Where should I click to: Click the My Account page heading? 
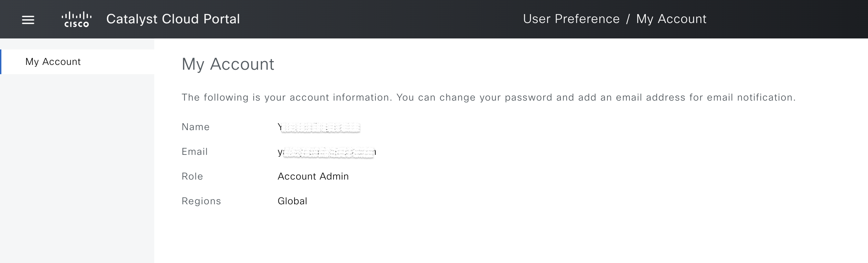228,64
